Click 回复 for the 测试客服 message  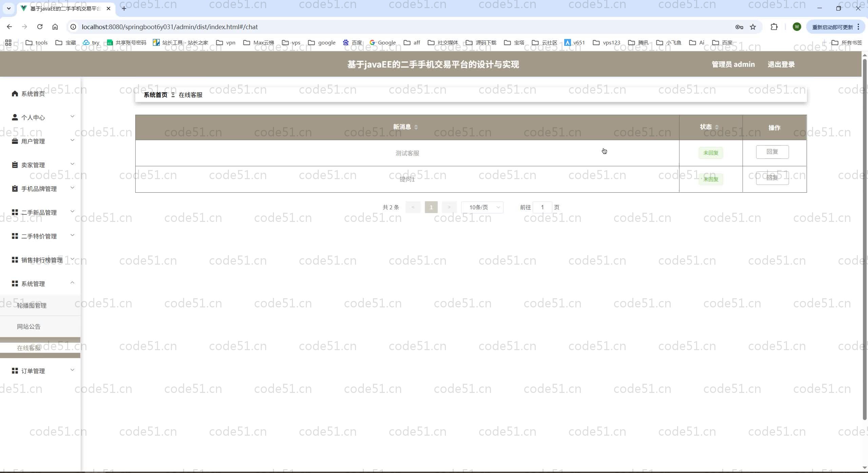pos(772,152)
